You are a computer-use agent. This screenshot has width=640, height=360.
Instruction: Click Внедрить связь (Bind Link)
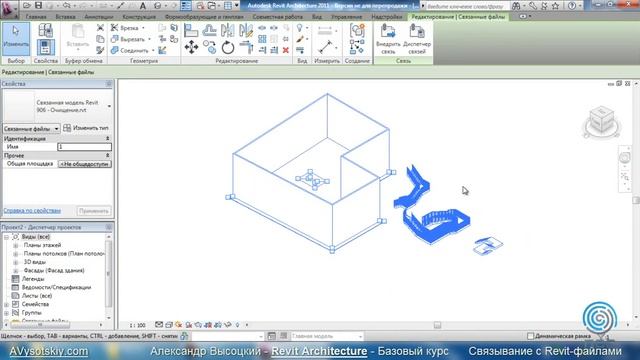(x=388, y=39)
